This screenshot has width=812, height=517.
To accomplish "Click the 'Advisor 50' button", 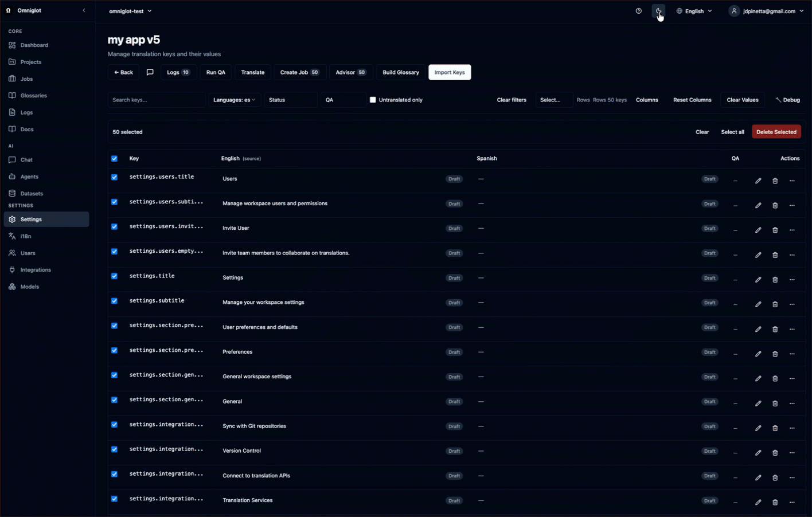I will [x=350, y=72].
